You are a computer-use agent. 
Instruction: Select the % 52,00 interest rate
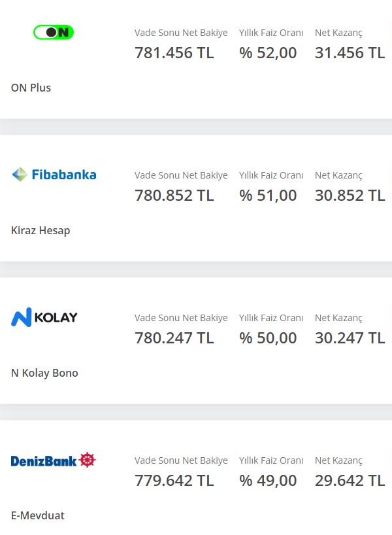268,53
